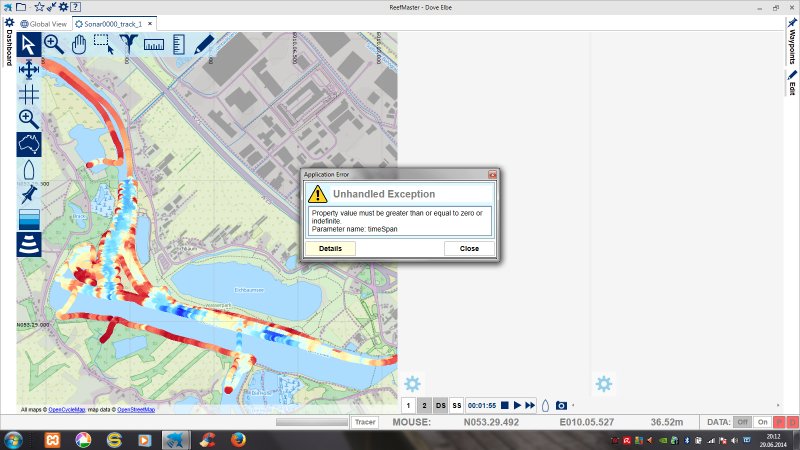Choose the rectangle selection tool
This screenshot has width=800, height=450.
[x=104, y=43]
